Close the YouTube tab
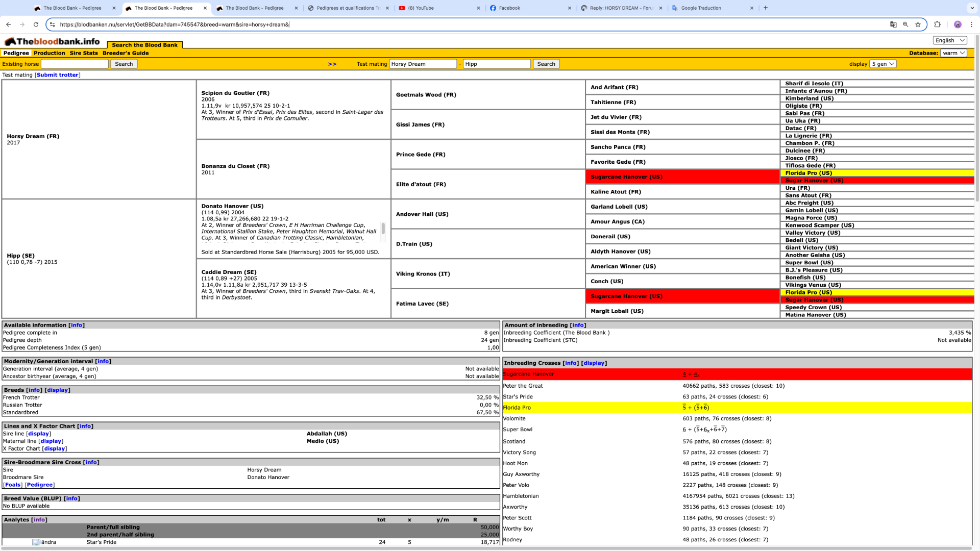This screenshot has width=980, height=551. pos(478,8)
